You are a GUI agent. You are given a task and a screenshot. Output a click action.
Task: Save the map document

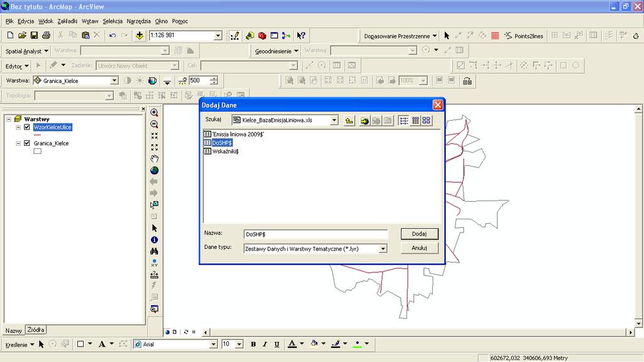coord(34,36)
